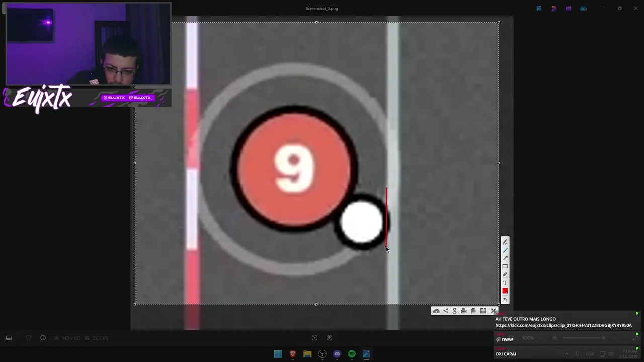Select the Lightshot marker highlighter tool
Screen dimensions: 644x362
[x=505, y=275]
